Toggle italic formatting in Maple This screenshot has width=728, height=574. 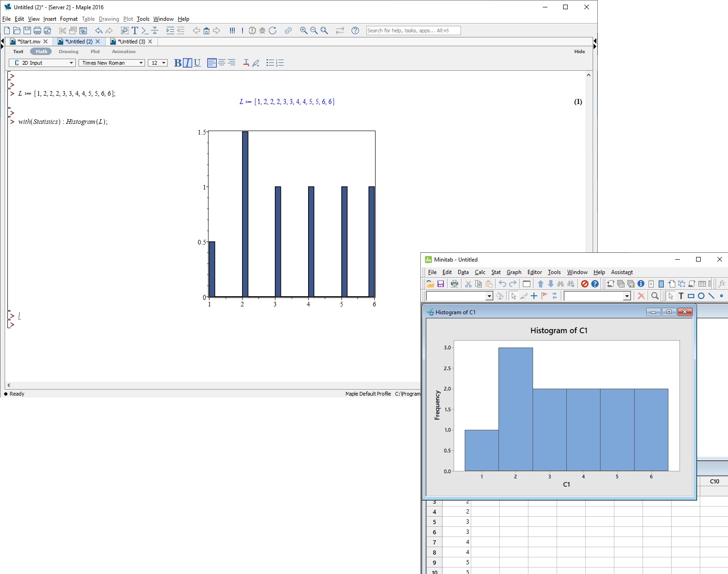point(188,63)
